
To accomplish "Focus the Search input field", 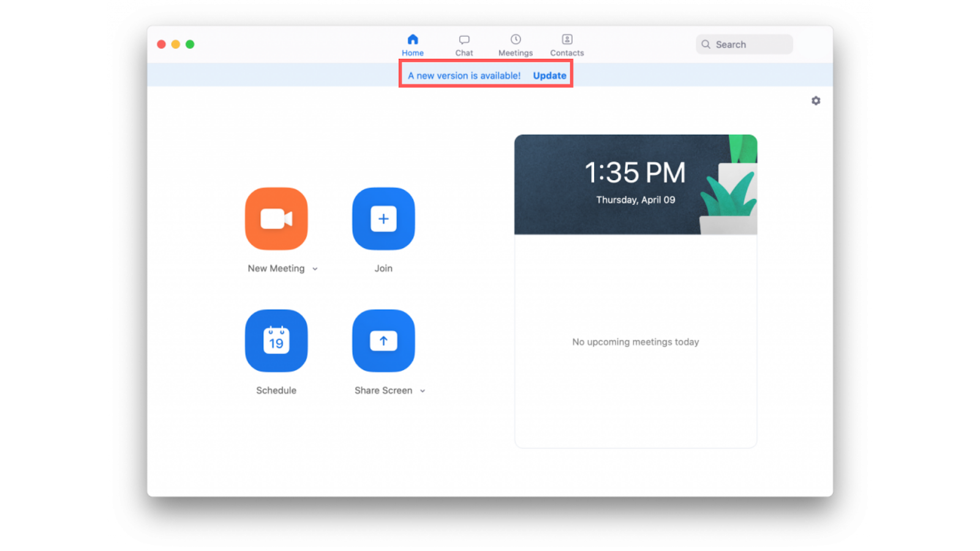I will pyautogui.click(x=744, y=44).
